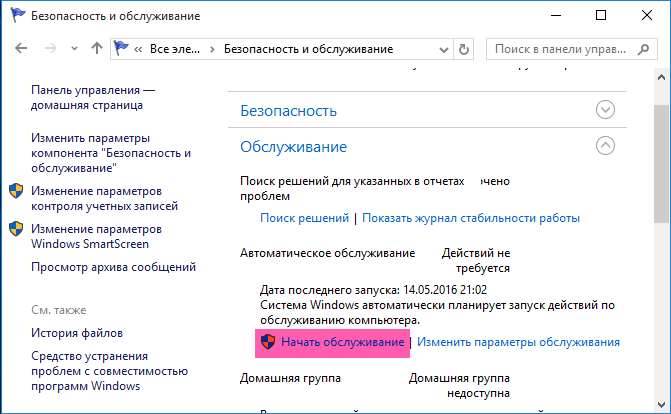Image resolution: width=671 pixels, height=414 pixels.
Task: Open Показать журнал стабильности работы link
Action: (x=470, y=217)
